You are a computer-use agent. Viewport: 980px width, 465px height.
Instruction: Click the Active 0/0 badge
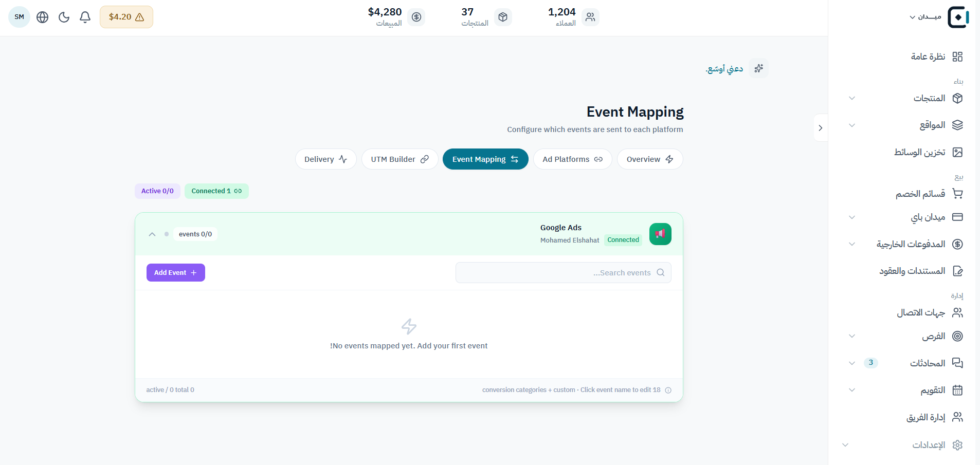pos(157,191)
